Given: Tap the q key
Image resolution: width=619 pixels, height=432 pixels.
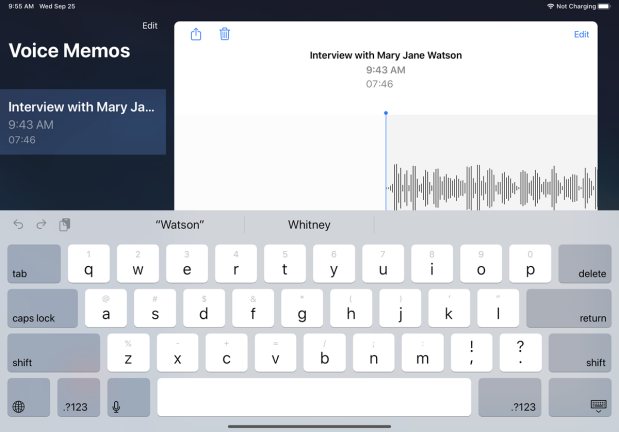Looking at the screenshot, I should coord(89,263).
